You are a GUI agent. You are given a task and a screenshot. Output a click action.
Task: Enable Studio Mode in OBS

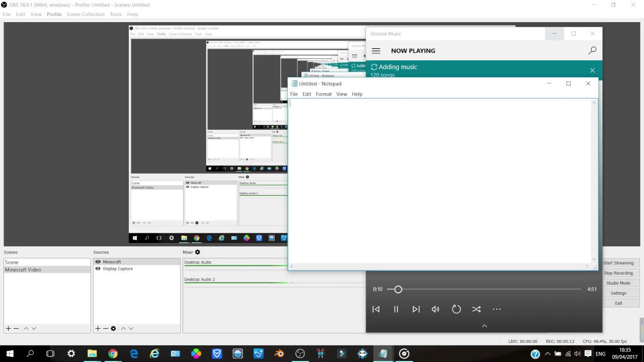click(618, 283)
